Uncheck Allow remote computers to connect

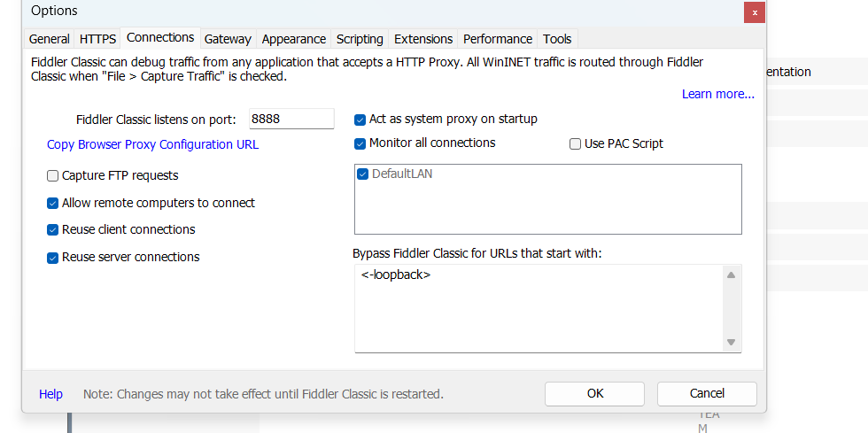[53, 203]
